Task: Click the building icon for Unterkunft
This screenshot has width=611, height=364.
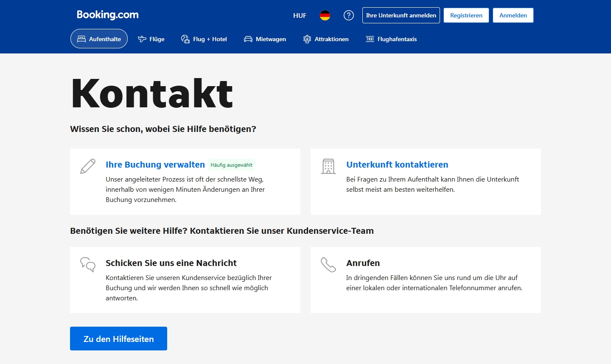Action: [x=328, y=166]
